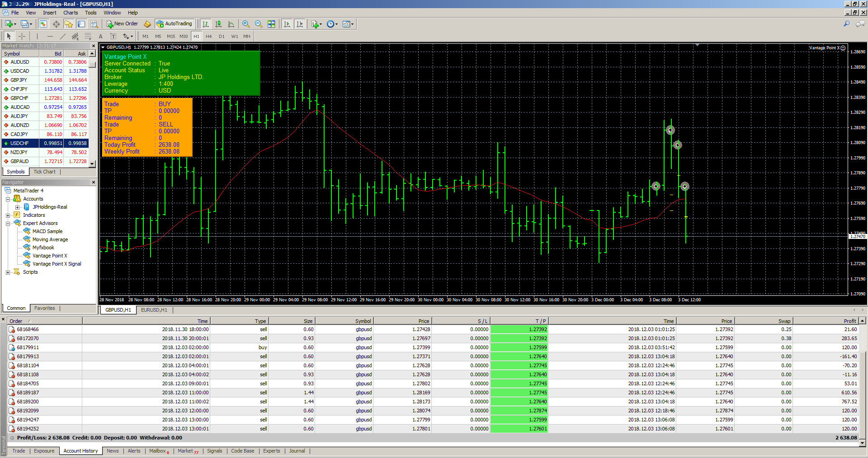Switch to the EURUSD,H1 chart tab
Image resolution: width=868 pixels, height=458 pixels.
pyautogui.click(x=154, y=310)
